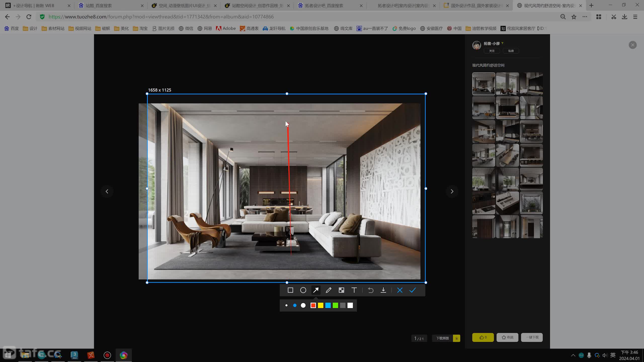Select the second thumbnail in the first row

click(x=507, y=84)
